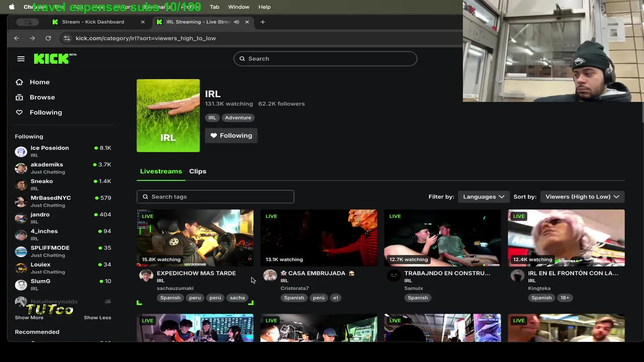Expand sidebar list with Show More
644x362 pixels.
pyautogui.click(x=29, y=318)
